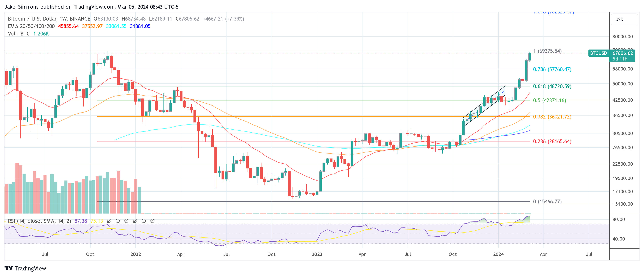Click the Vol · BTC indicator label
Image resolution: width=644 pixels, height=276 pixels.
pos(19,34)
